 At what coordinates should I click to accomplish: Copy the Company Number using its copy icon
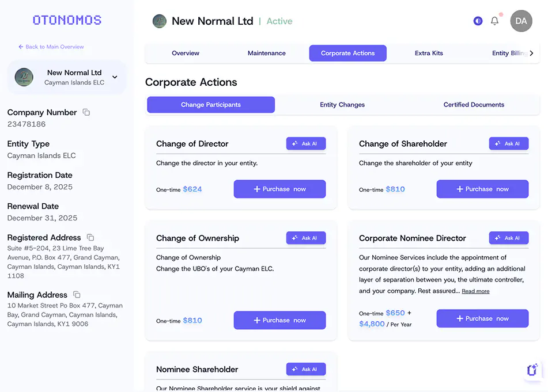click(86, 113)
